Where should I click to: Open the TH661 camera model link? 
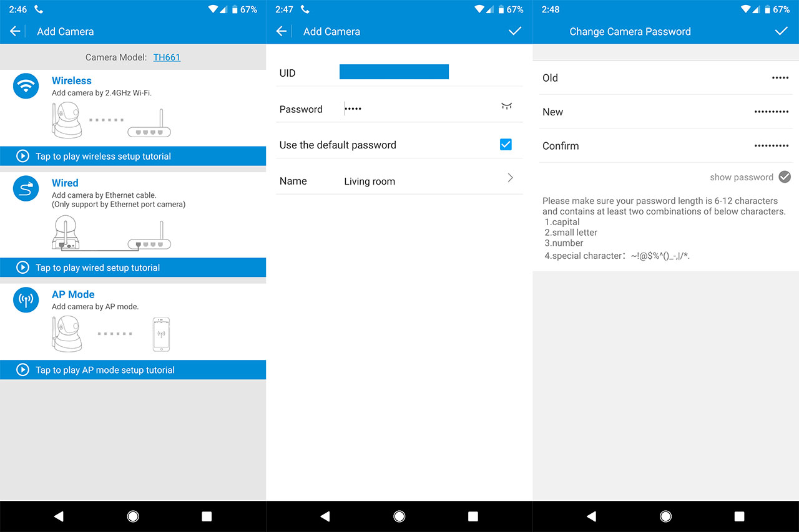pos(167,57)
